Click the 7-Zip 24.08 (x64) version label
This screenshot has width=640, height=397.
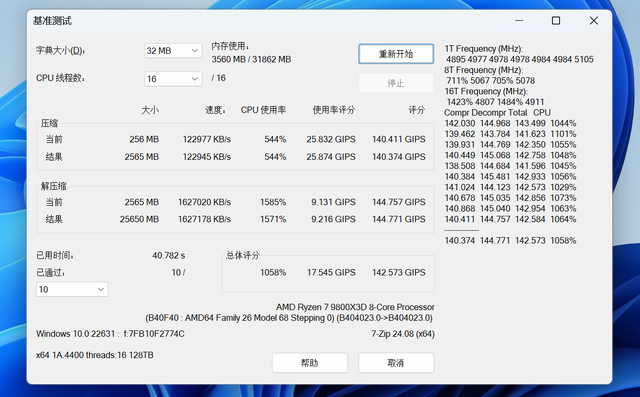[403, 334]
